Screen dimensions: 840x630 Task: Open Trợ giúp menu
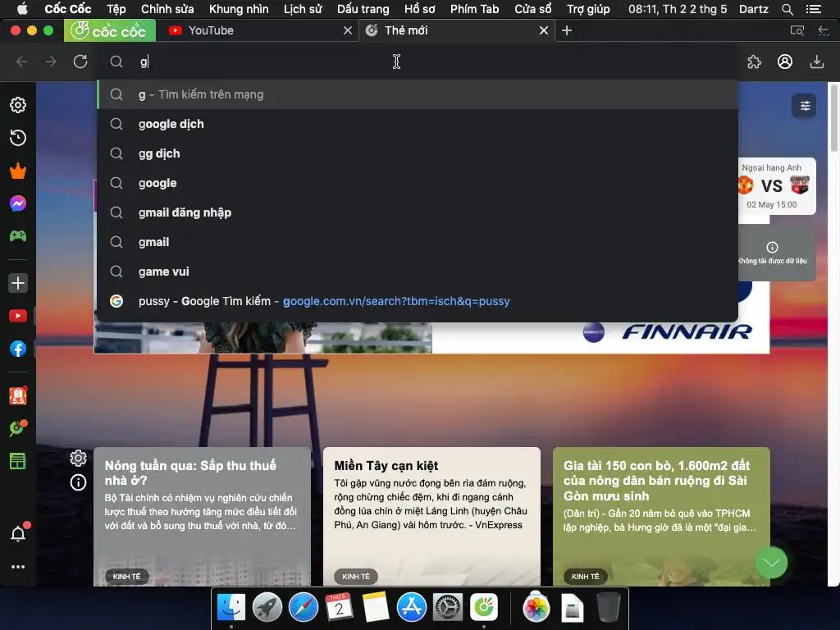(588, 9)
